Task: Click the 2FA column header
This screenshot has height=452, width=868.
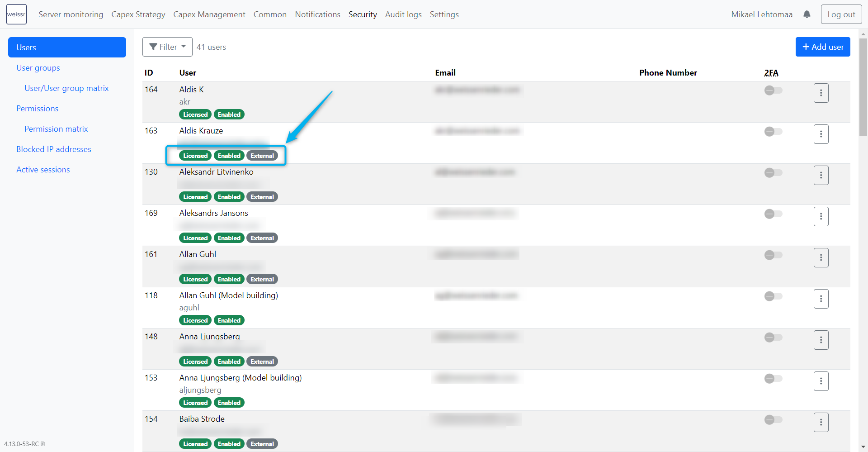Action: pyautogui.click(x=771, y=73)
